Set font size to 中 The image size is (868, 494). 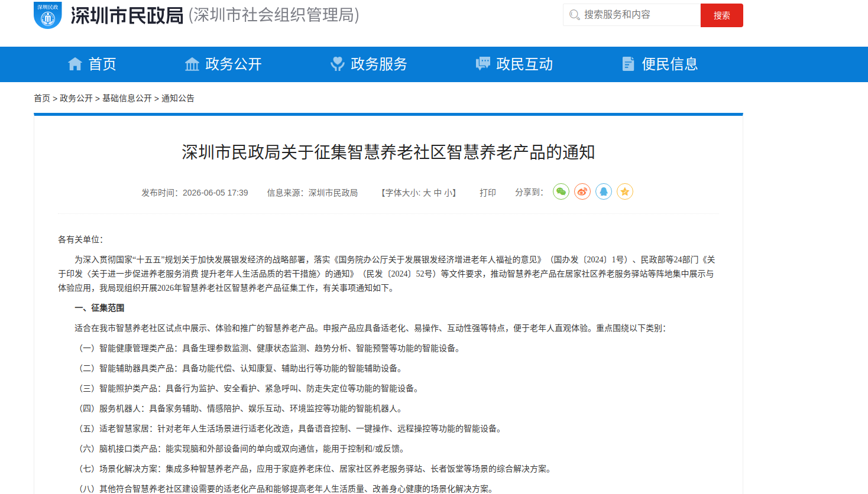click(438, 193)
